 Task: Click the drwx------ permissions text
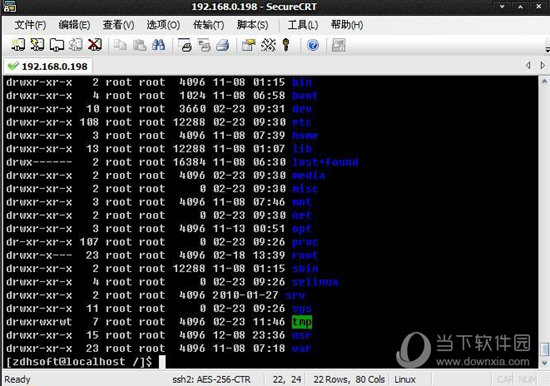point(39,162)
